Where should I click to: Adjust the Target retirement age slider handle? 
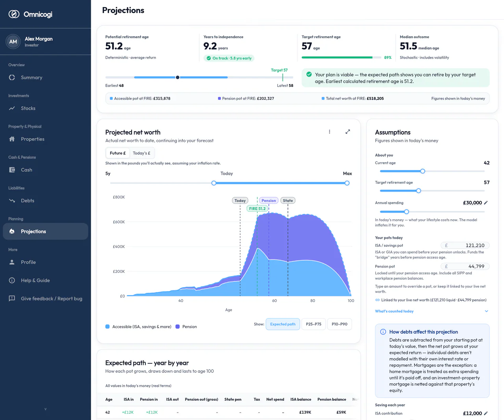click(419, 191)
